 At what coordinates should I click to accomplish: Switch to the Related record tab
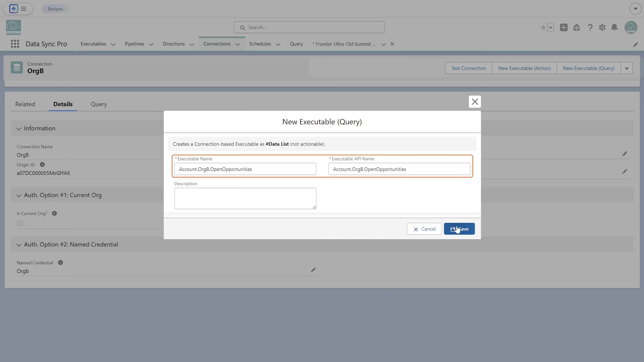pyautogui.click(x=25, y=104)
